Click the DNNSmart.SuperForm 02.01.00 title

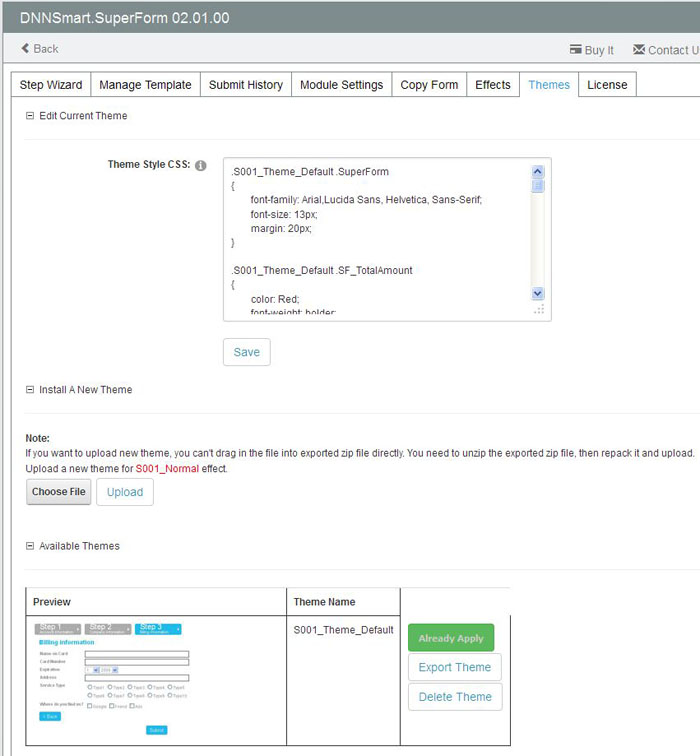coord(124,18)
